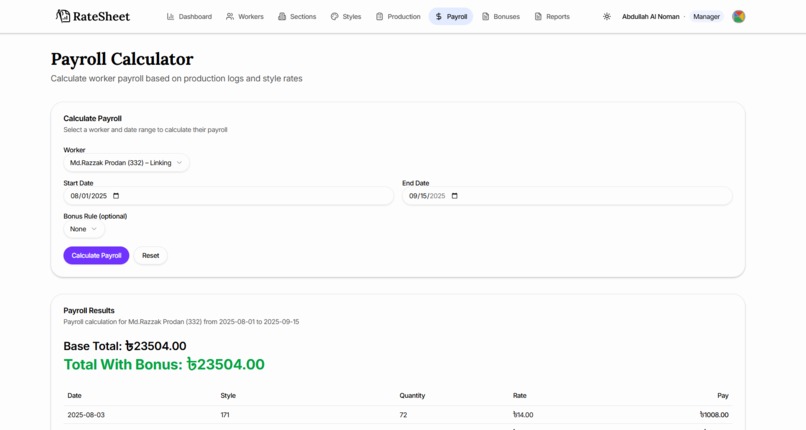Click the RateSheet logo icon
The image size is (806, 430).
63,16
